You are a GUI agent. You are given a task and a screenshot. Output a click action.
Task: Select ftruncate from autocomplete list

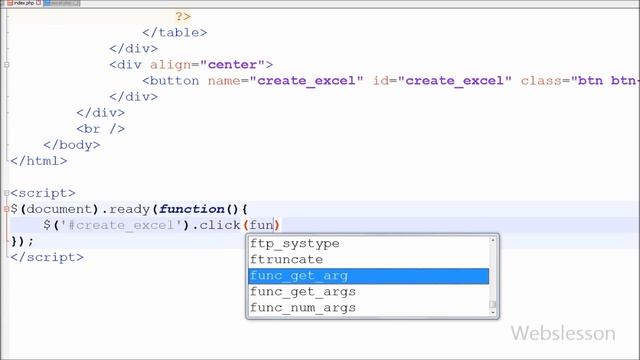[369, 260]
